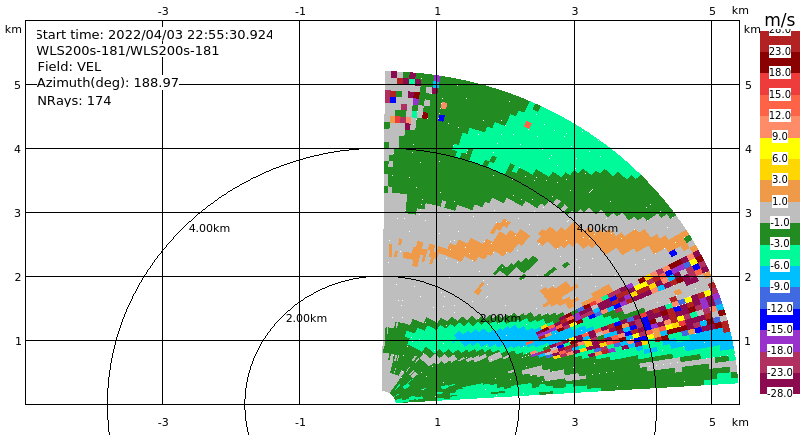Screen dimensions: 800x435
Task: Click the 3 tick on the right axis
Action: 748,213
